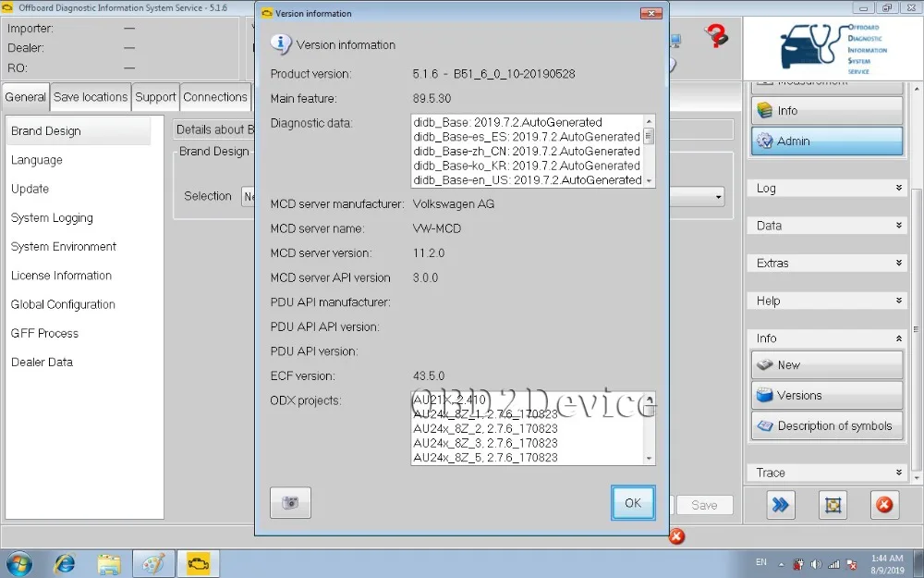Click the red X exit icon

pos(884,505)
